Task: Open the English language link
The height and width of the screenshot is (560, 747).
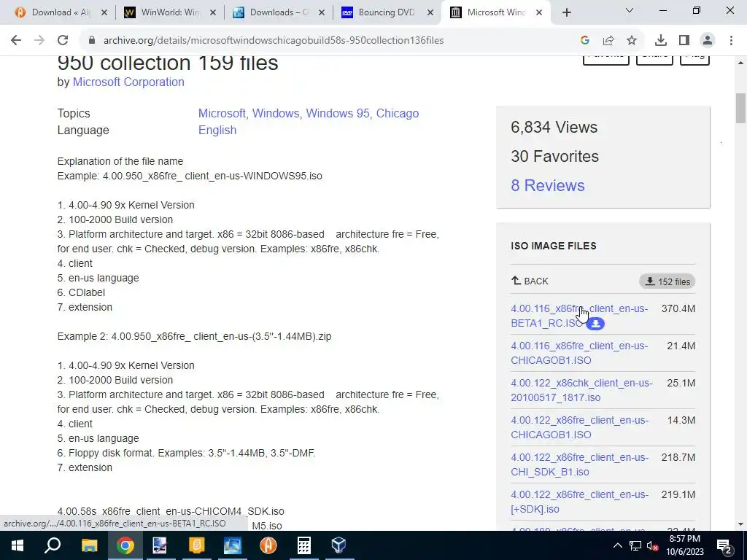Action: (x=217, y=130)
